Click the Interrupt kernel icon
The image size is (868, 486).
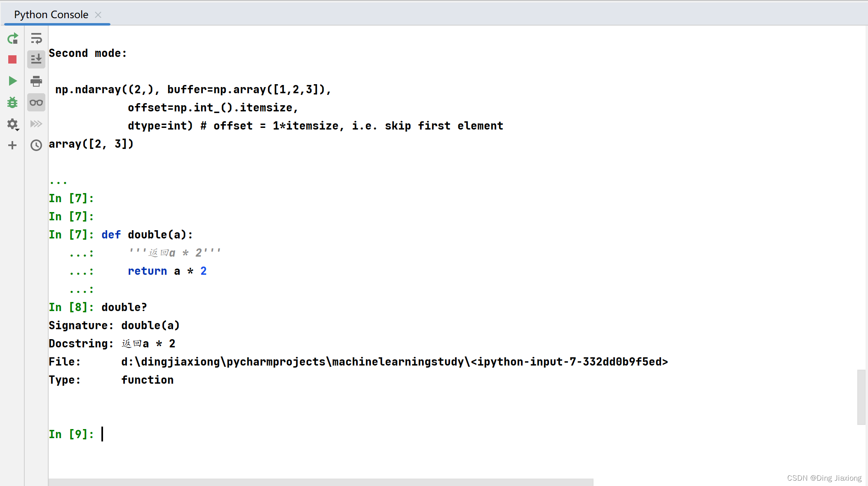pyautogui.click(x=12, y=59)
